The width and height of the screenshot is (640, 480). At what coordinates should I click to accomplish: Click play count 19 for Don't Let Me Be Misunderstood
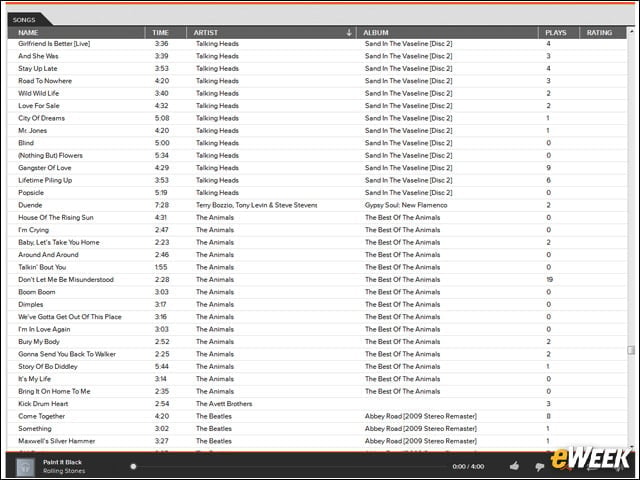point(549,280)
